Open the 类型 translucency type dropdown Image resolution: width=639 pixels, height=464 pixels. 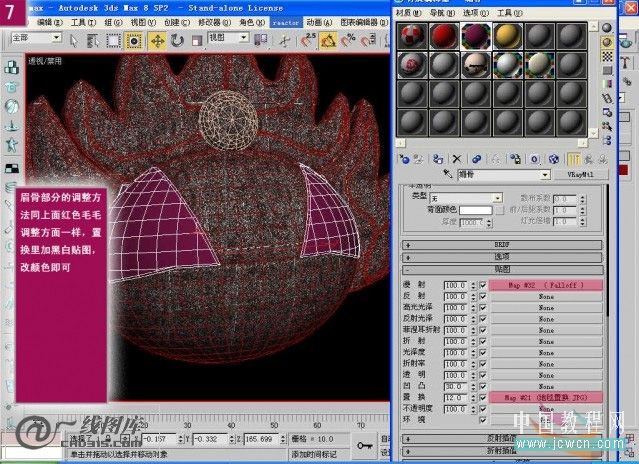(466, 198)
